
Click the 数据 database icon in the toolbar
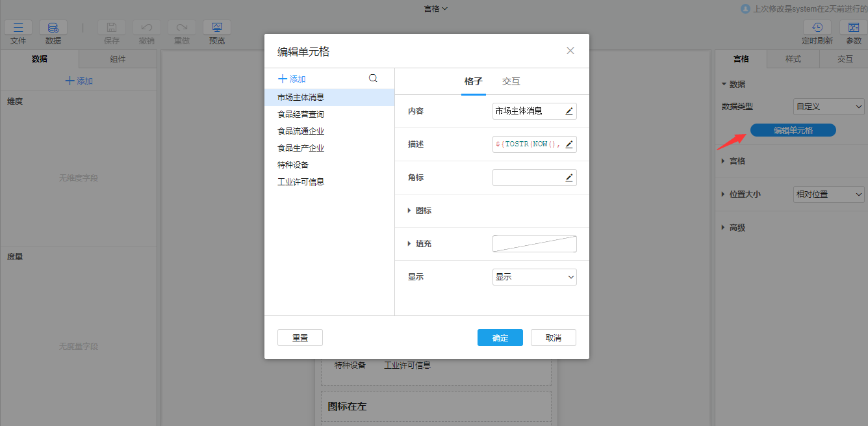[53, 27]
